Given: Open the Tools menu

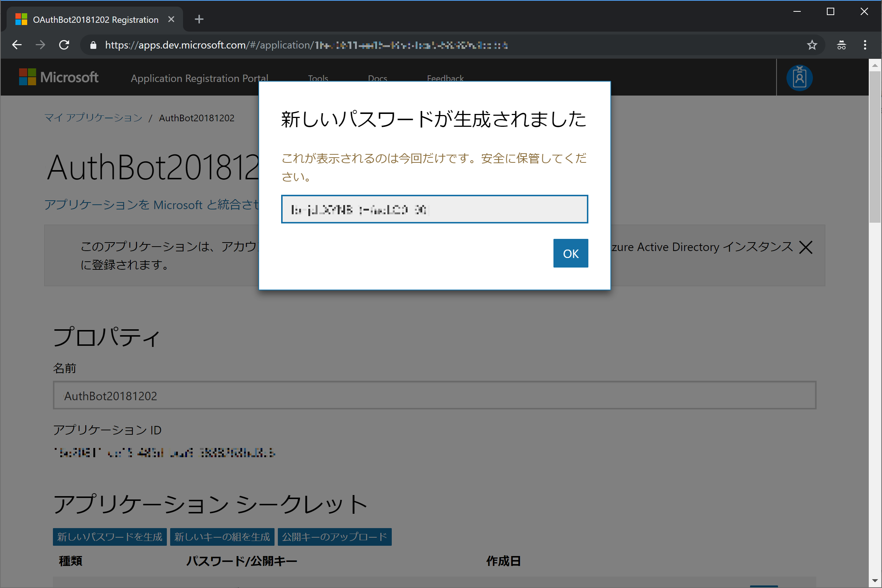Looking at the screenshot, I should click(318, 78).
